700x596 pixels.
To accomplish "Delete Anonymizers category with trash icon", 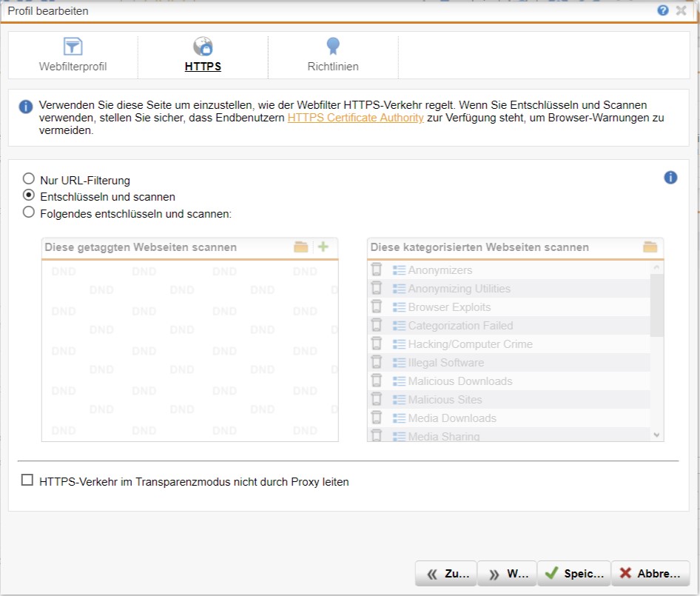I will 377,270.
